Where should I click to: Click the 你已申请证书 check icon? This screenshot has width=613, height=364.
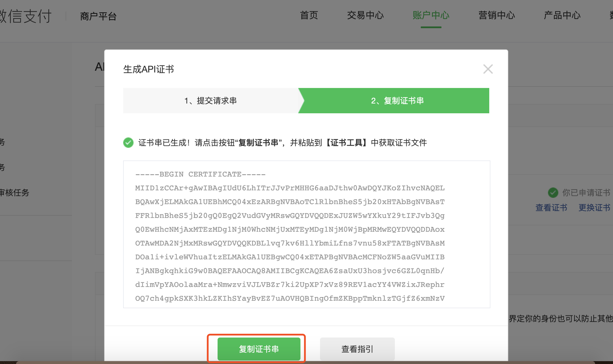553,193
